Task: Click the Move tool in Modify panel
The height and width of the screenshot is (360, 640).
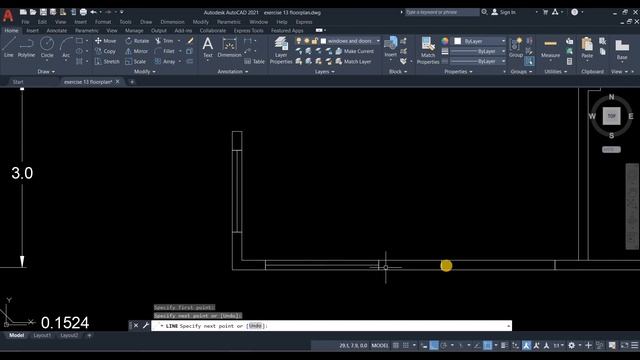Action: [x=105, y=41]
